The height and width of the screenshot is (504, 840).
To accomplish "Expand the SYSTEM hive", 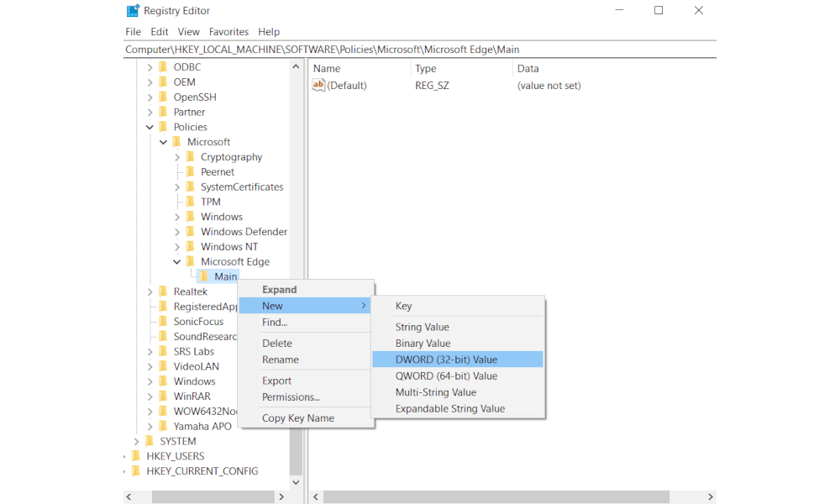I will pos(137,441).
